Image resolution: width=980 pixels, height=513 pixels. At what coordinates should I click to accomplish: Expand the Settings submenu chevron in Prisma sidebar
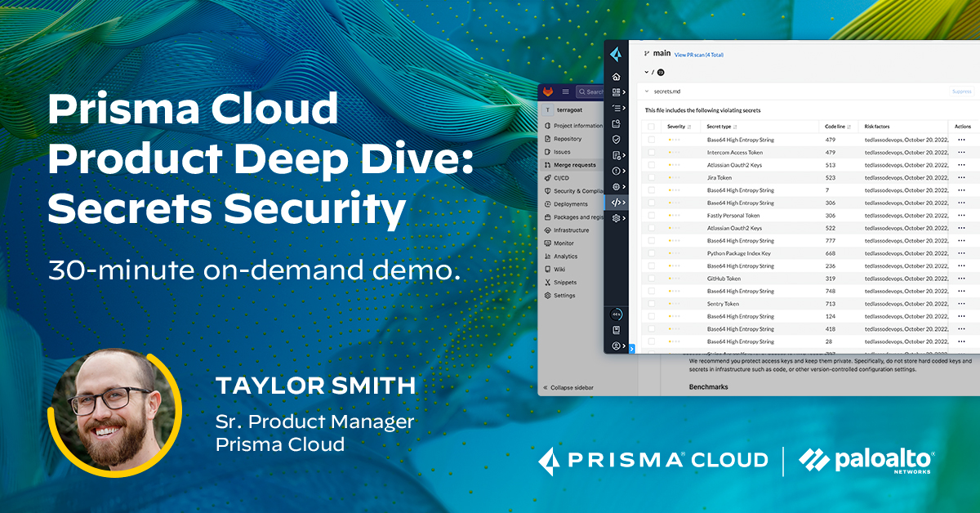pyautogui.click(x=625, y=218)
